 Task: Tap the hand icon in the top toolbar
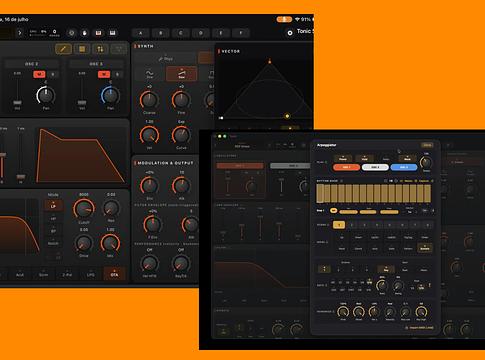(x=85, y=33)
